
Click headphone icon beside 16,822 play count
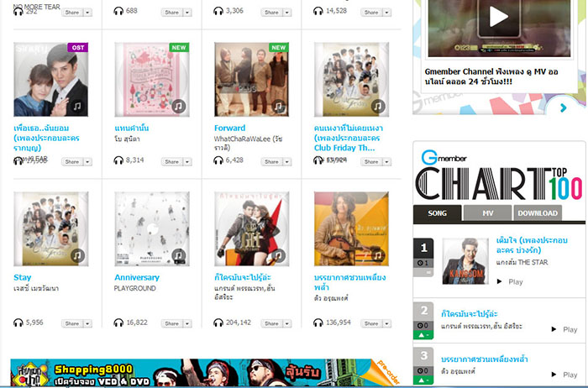(118, 322)
